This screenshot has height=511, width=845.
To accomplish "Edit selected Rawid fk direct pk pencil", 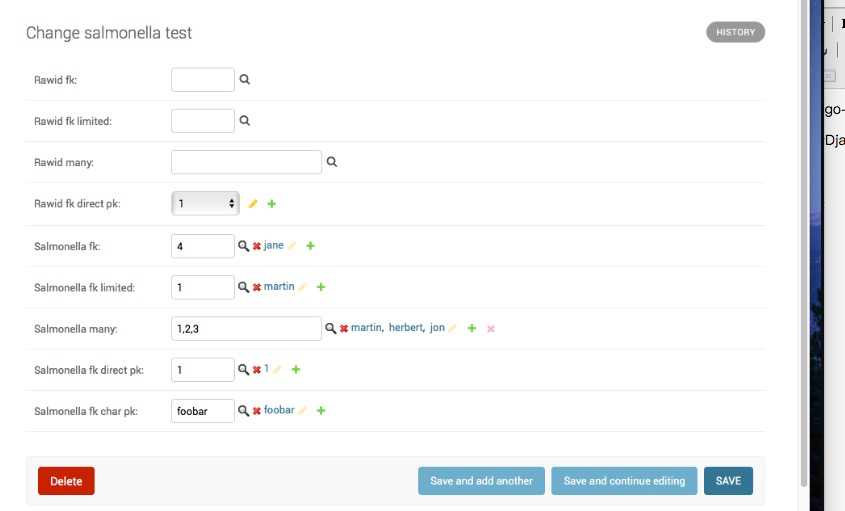I will (x=253, y=204).
